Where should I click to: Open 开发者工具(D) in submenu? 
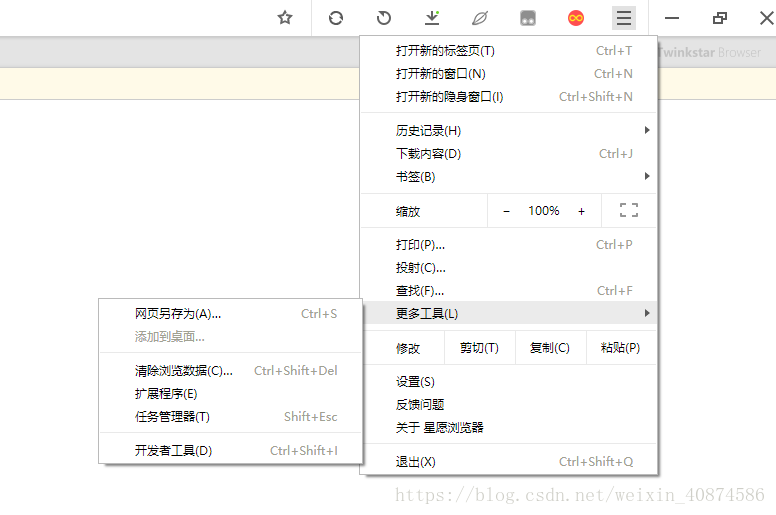click(231, 451)
